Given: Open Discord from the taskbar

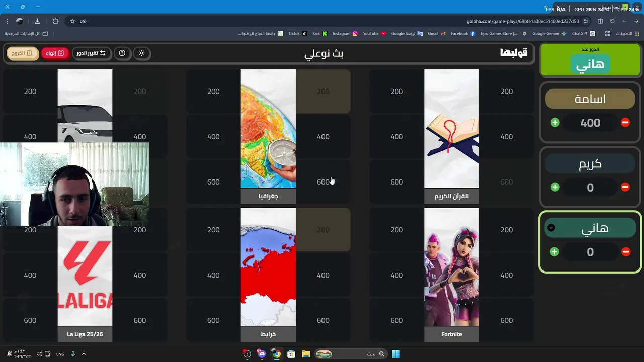Looking at the screenshot, I should click(x=262, y=354).
